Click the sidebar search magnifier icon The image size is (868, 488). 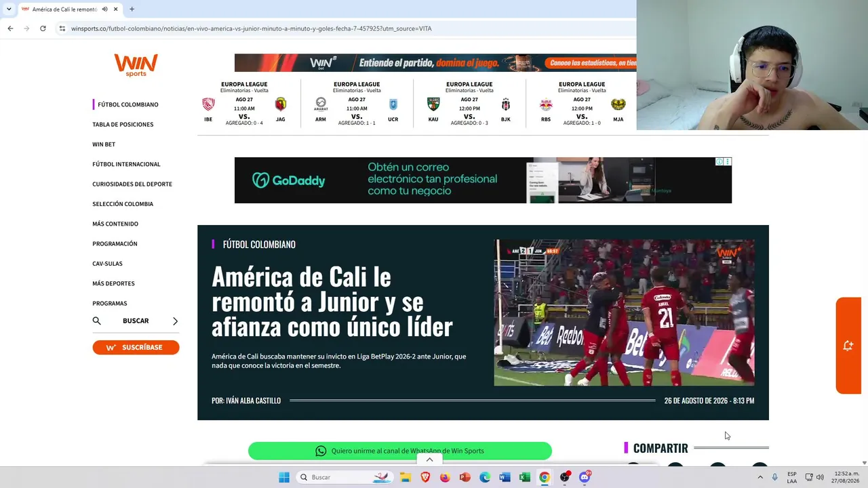click(96, 321)
